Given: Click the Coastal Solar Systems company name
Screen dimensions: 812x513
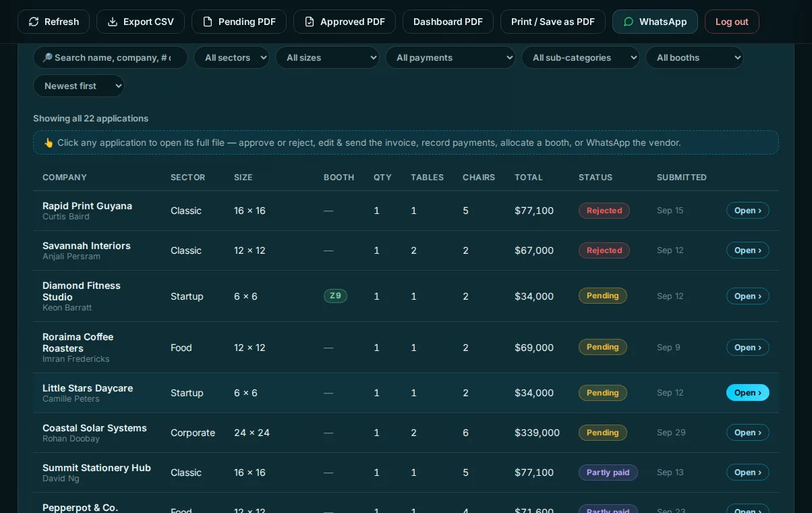Looking at the screenshot, I should click(x=94, y=428).
